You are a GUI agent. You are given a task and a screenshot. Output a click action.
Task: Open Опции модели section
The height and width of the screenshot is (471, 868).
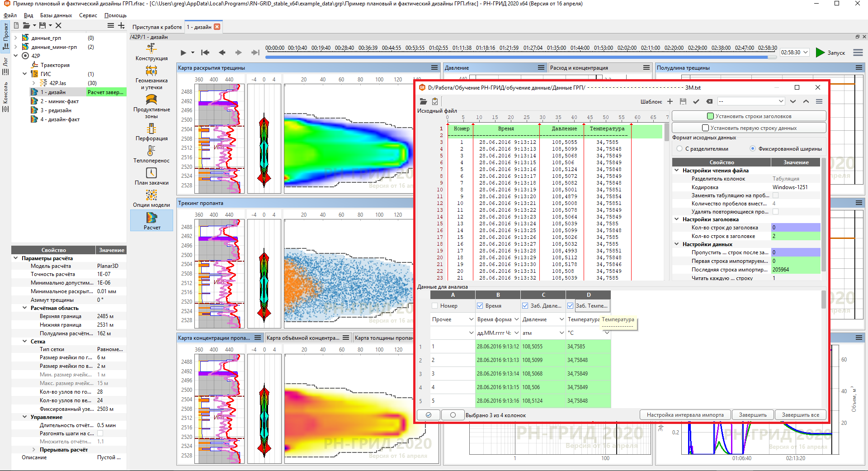151,199
